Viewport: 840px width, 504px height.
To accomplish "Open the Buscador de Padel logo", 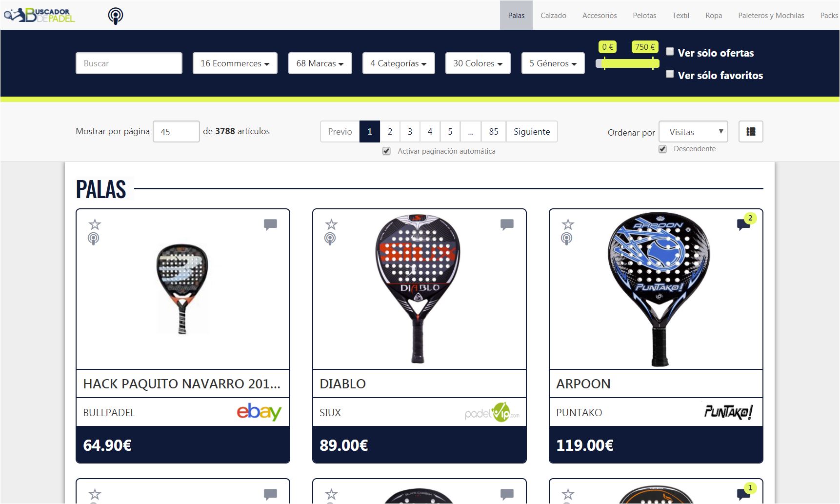I will click(x=40, y=15).
